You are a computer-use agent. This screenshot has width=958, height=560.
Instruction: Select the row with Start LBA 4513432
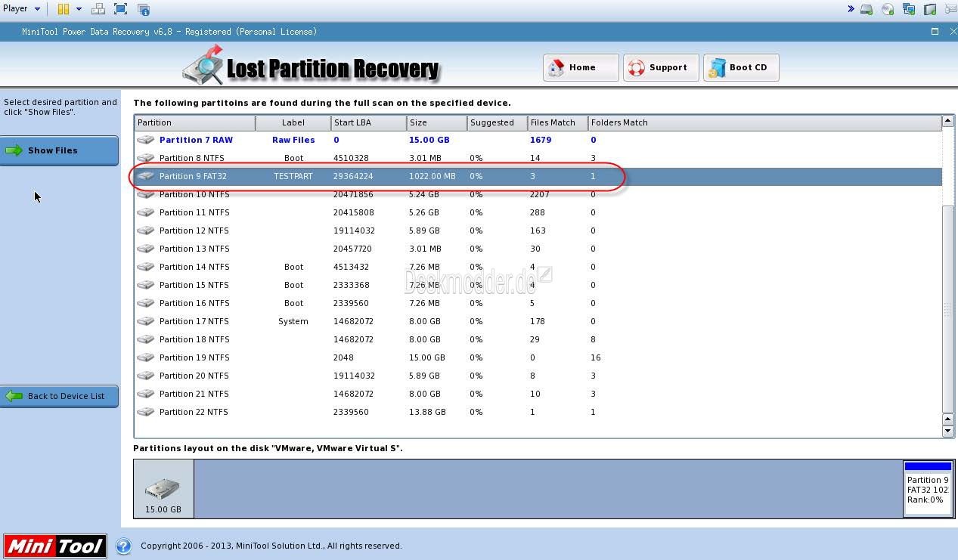[x=538, y=267]
